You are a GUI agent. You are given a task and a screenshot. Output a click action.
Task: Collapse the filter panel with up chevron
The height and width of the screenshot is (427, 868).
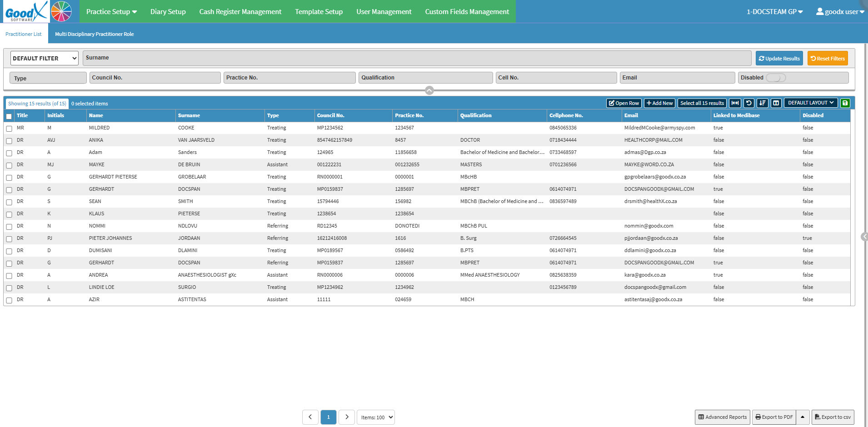point(429,90)
